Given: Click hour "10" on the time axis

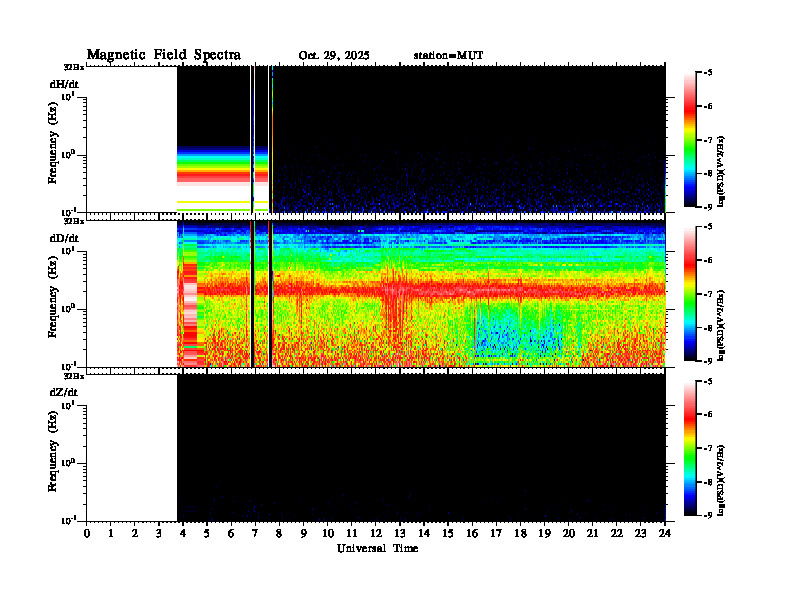Looking at the screenshot, I should pyautogui.click(x=328, y=533).
